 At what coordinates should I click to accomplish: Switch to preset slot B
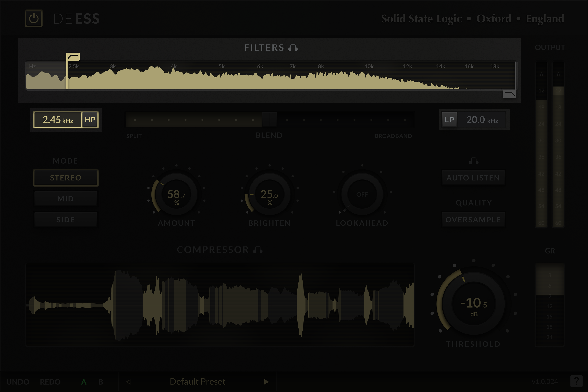click(x=101, y=382)
